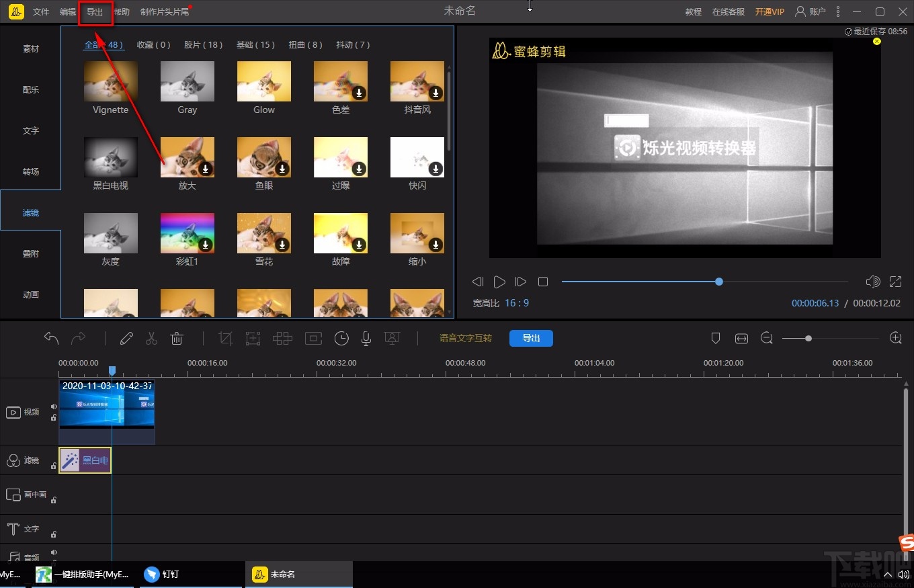
Task: Click the preview playback progress slider handle
Action: pyautogui.click(x=719, y=282)
